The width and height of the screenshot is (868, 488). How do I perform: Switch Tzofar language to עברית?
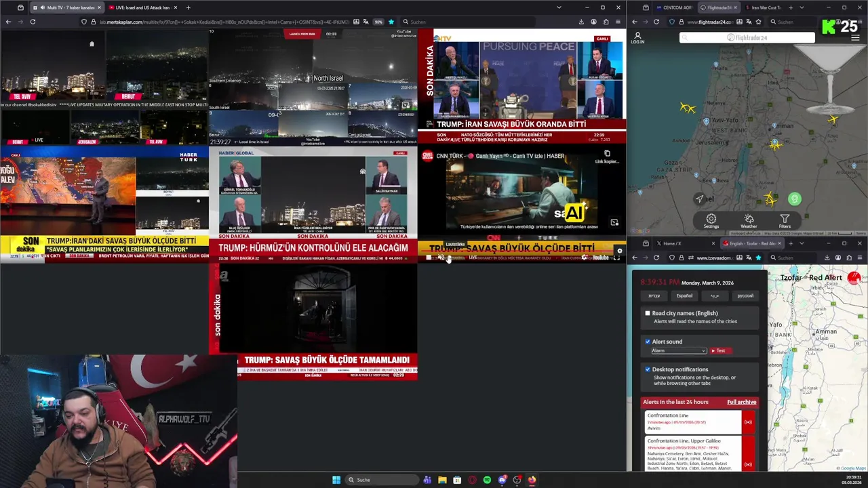pyautogui.click(x=654, y=296)
